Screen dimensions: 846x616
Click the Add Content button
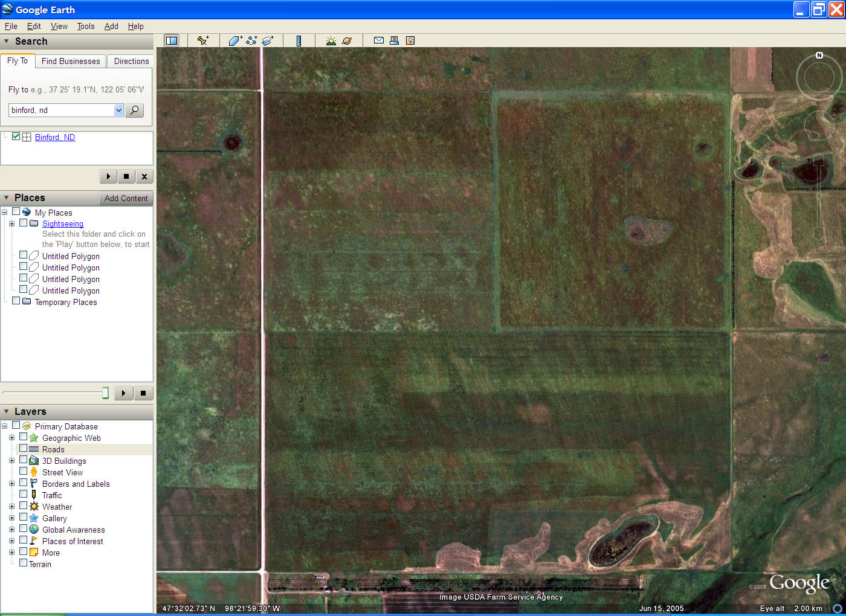tap(126, 198)
